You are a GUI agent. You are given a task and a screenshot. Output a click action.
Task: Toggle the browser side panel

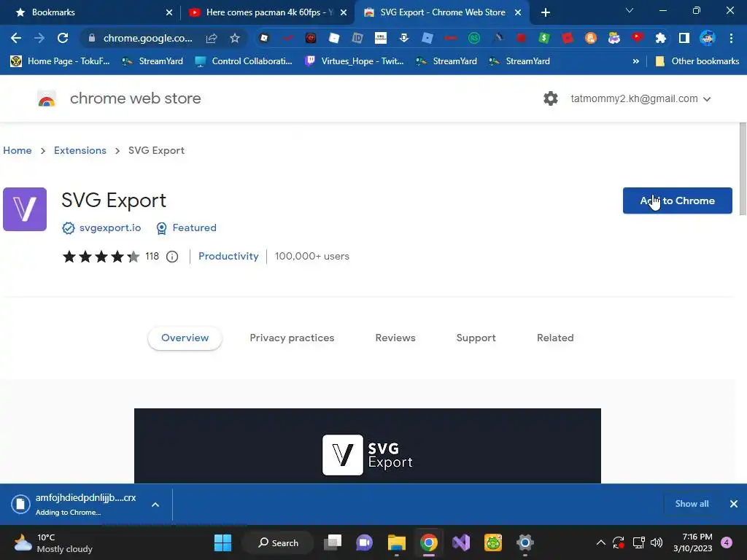684,38
